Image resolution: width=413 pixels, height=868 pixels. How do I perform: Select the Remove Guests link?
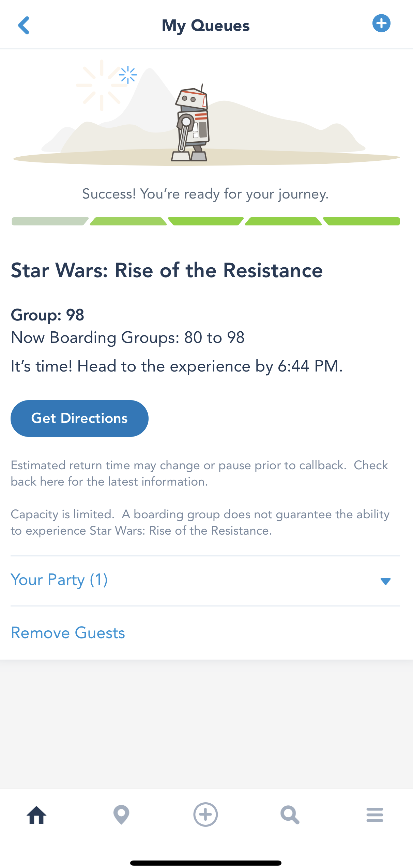68,633
